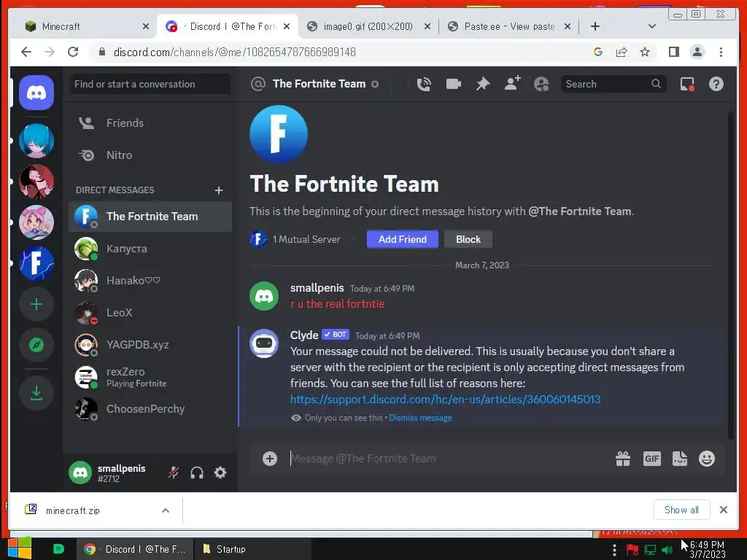Close the downloads bar
The width and height of the screenshot is (747, 560).
click(x=723, y=510)
